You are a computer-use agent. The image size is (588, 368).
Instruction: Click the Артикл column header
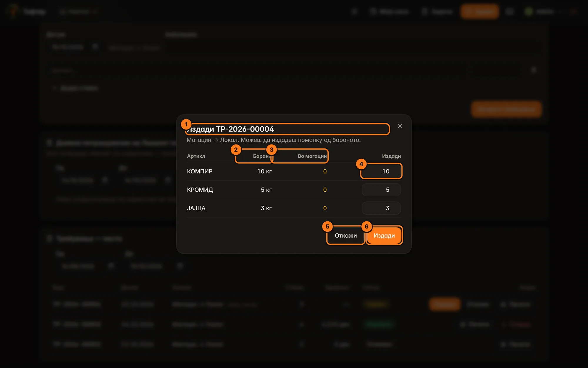coord(196,156)
